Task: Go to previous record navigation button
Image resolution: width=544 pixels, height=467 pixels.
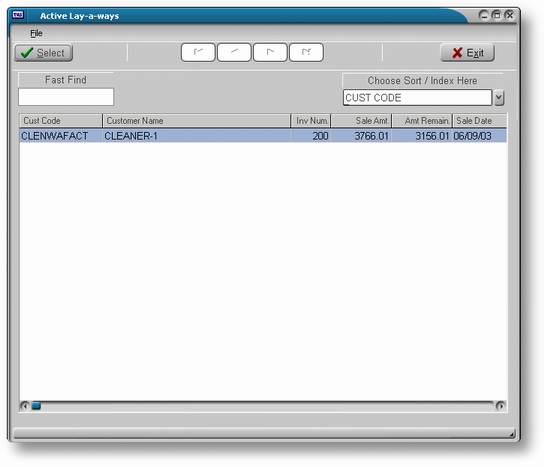Action: [x=234, y=52]
